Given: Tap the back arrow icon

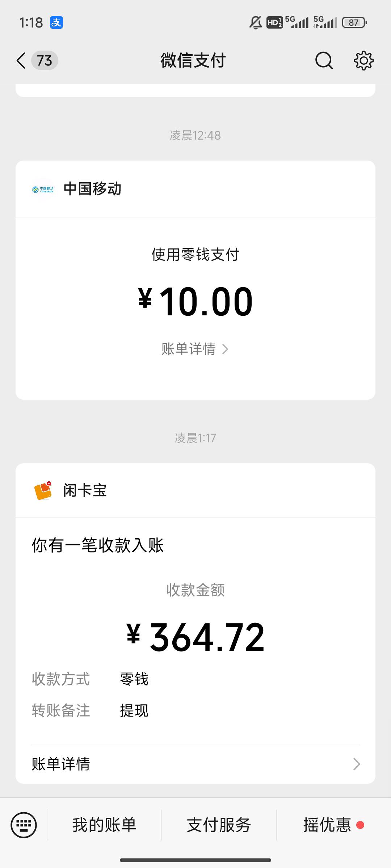Looking at the screenshot, I should click(21, 60).
